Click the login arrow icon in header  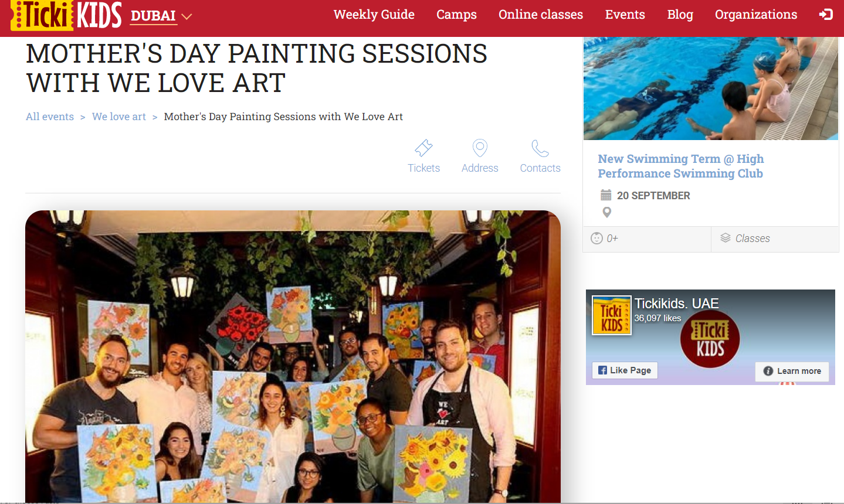point(826,14)
